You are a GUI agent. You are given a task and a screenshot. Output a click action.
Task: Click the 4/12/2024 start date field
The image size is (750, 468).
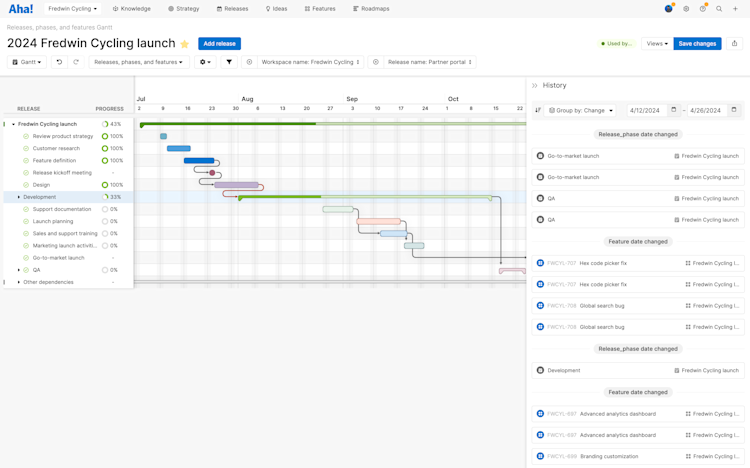click(645, 111)
